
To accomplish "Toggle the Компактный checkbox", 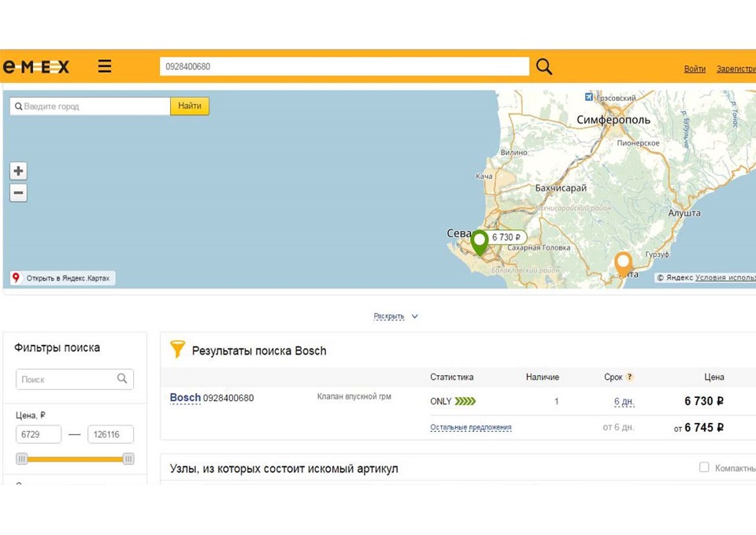I will (x=704, y=467).
